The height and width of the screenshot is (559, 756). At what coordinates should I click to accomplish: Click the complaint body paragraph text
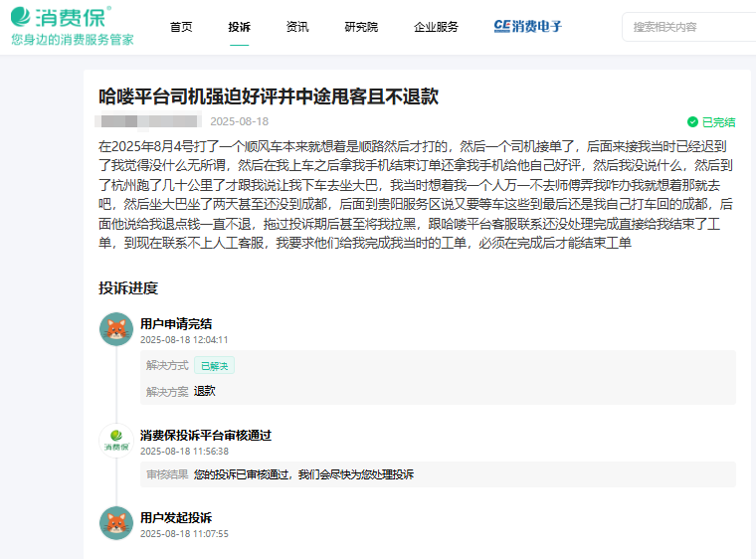coord(416,194)
